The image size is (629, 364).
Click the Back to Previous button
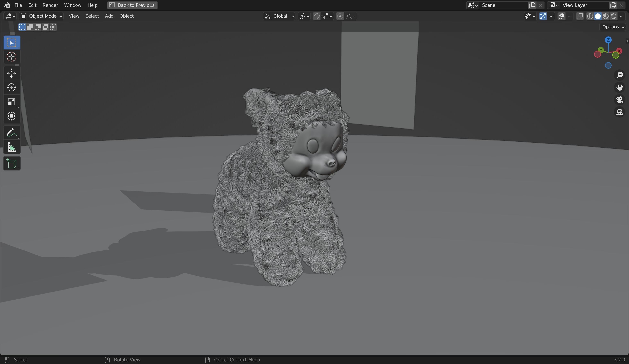(x=132, y=5)
